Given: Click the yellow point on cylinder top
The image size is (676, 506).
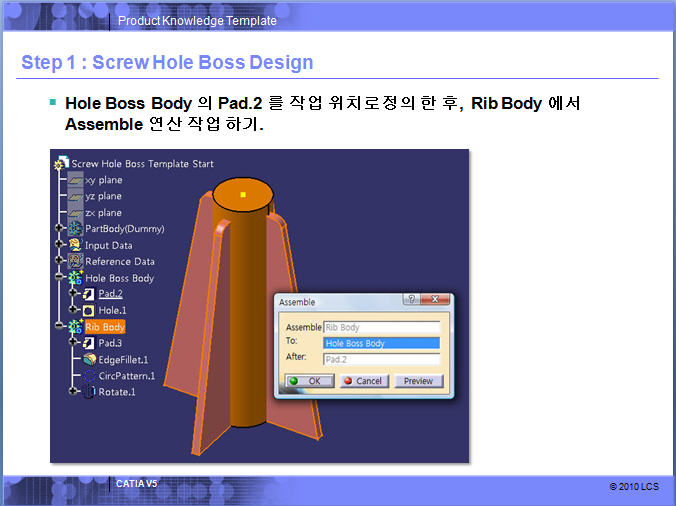Looking at the screenshot, I should (x=243, y=194).
